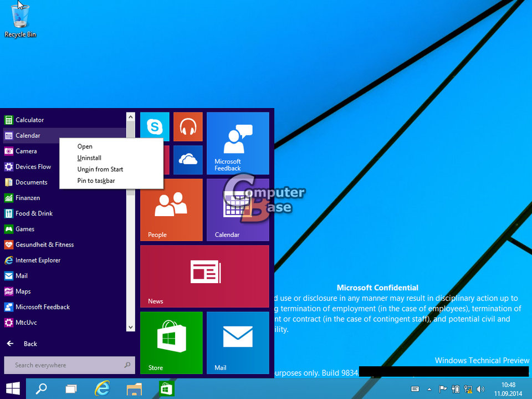Launch Internet Explorer from the taskbar
532x399 pixels.
click(x=103, y=388)
